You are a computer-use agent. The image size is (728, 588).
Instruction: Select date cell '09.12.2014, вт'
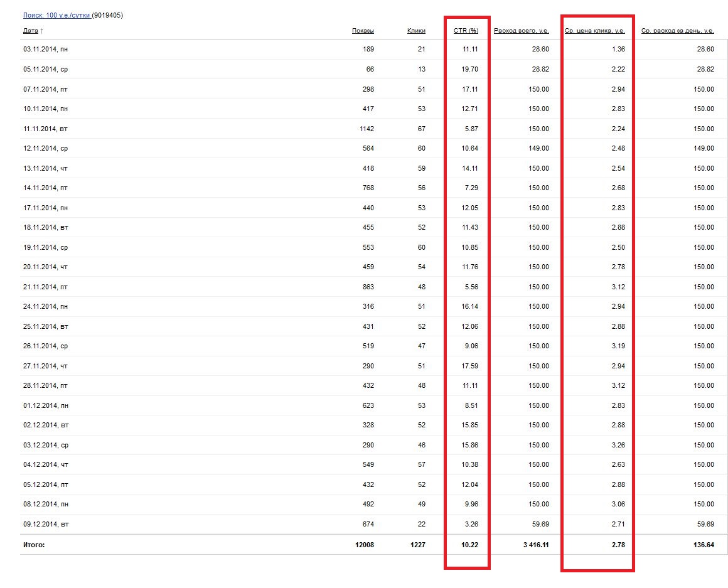point(46,524)
